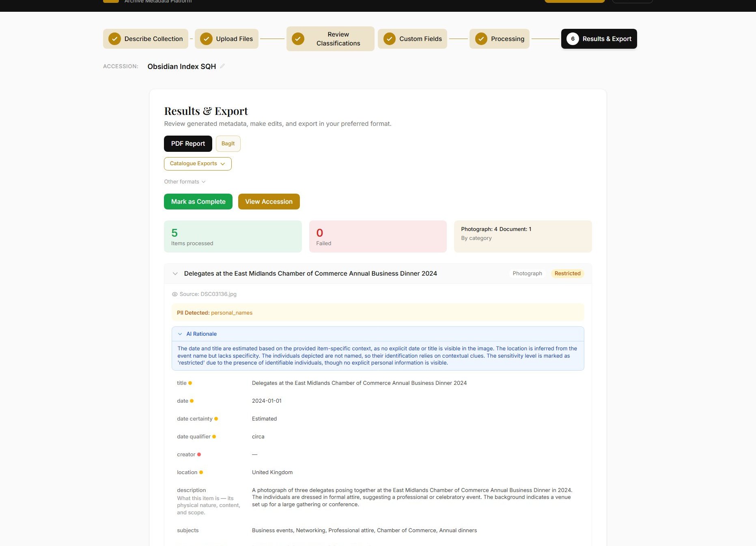Viewport: 756px width, 546px height.
Task: Click Mark as Complete button
Action: [198, 202]
